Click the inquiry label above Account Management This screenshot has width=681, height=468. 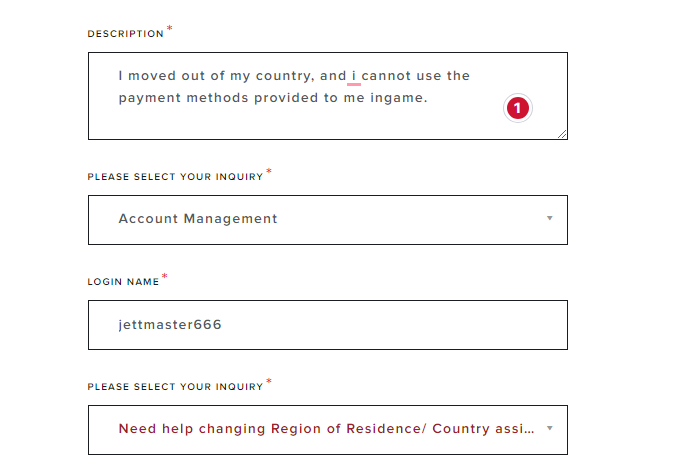click(x=175, y=177)
